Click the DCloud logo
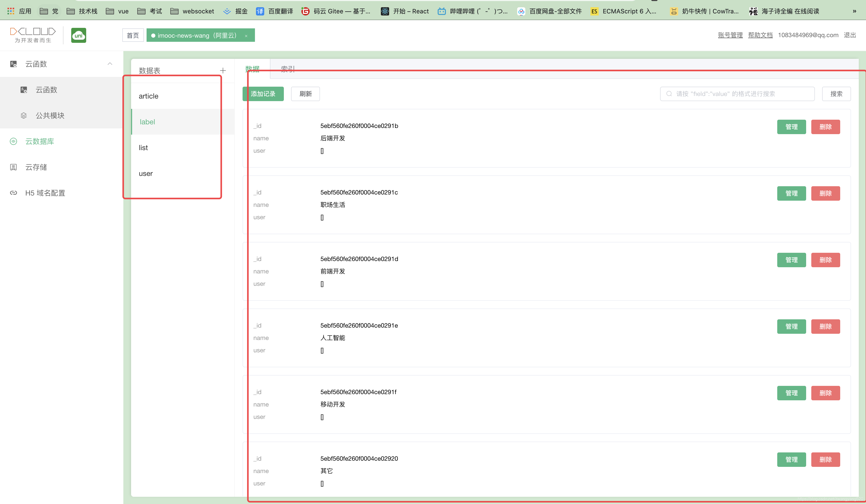 (x=33, y=35)
